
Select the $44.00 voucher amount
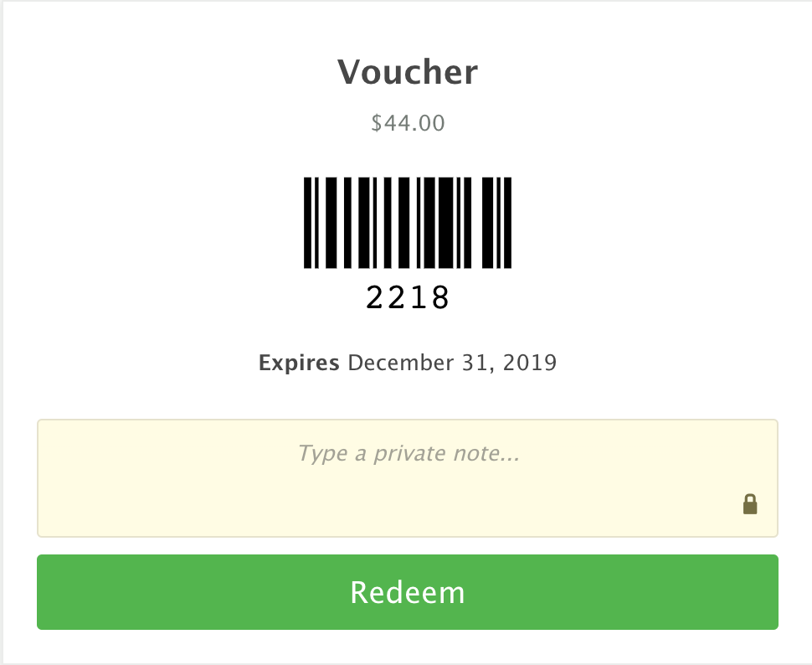[x=408, y=124]
